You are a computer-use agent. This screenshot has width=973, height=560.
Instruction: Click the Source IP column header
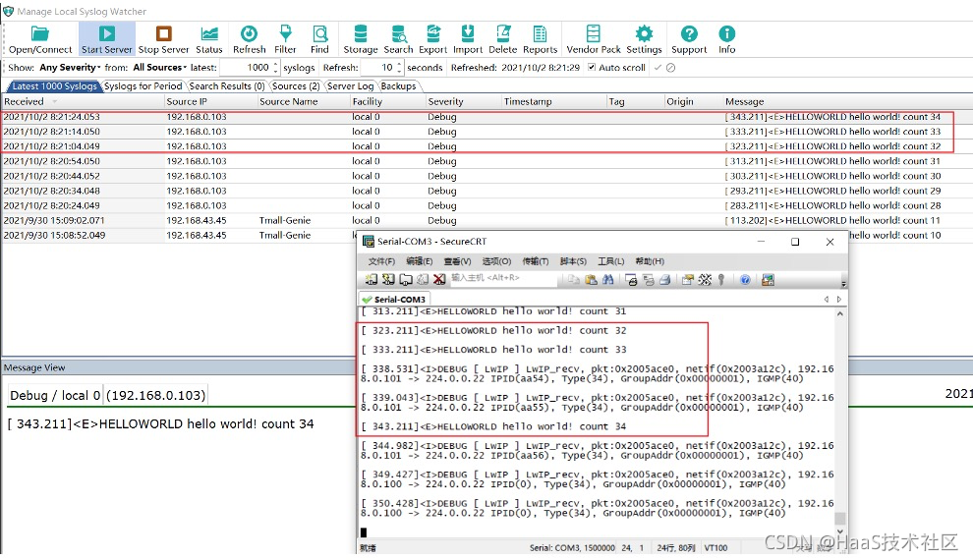pyautogui.click(x=211, y=102)
